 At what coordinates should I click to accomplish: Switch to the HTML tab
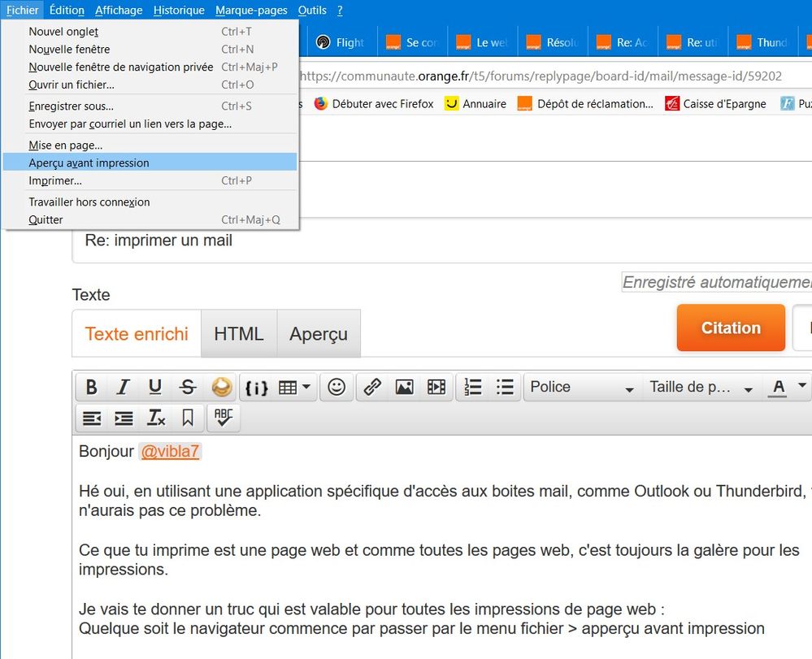click(239, 334)
